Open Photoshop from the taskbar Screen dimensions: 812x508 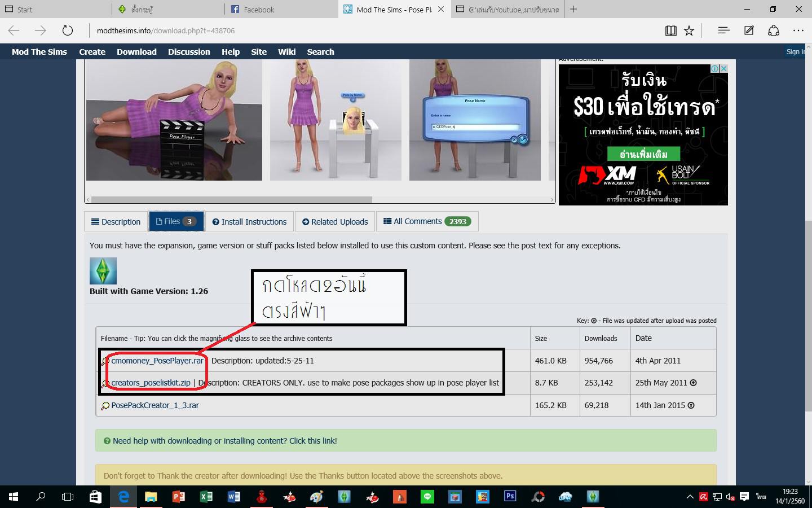(510, 497)
